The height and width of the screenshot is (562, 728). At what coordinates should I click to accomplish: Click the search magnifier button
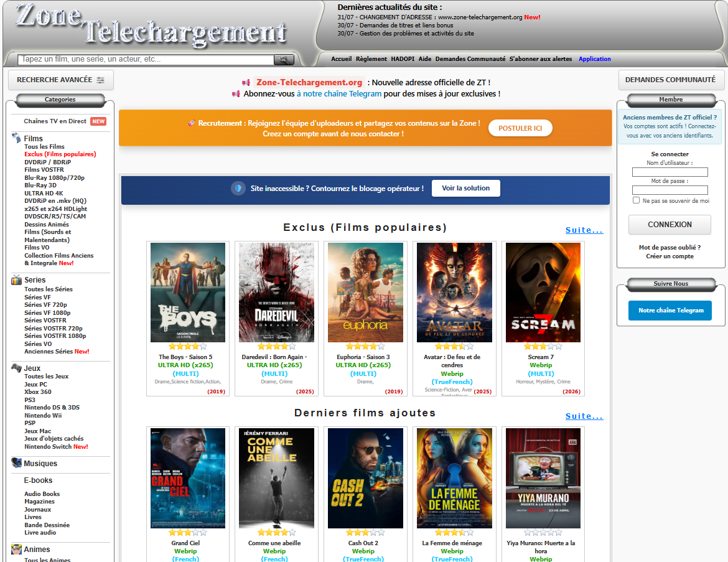coord(284,60)
